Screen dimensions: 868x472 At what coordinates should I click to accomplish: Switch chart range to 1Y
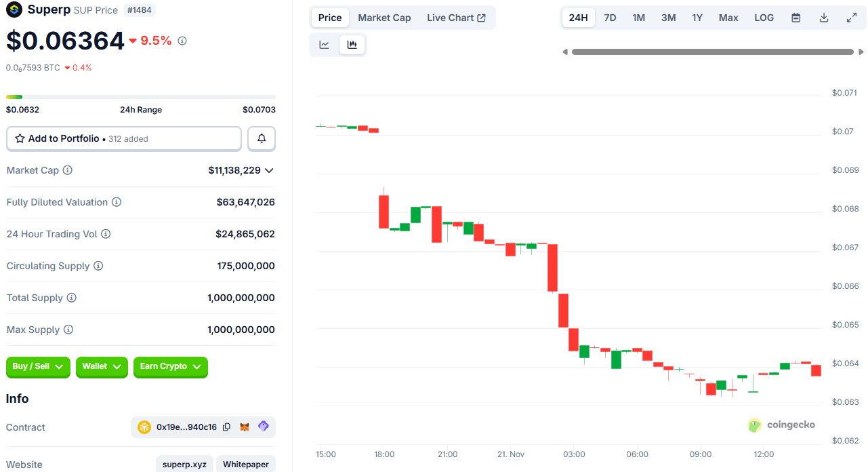[697, 18]
